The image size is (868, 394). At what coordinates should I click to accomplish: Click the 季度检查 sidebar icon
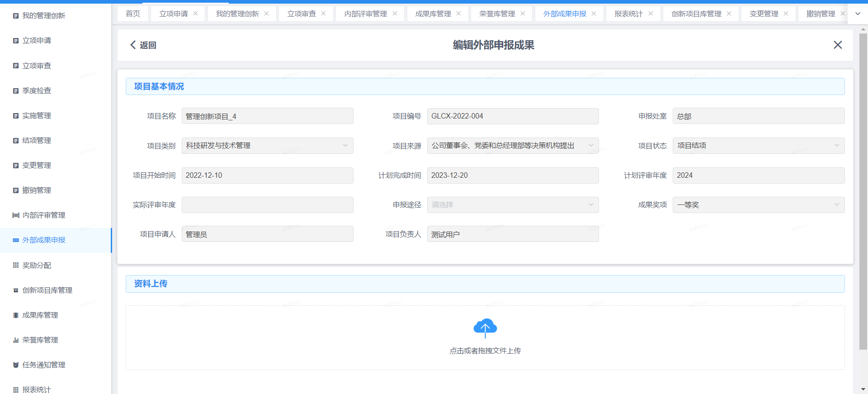coord(16,91)
